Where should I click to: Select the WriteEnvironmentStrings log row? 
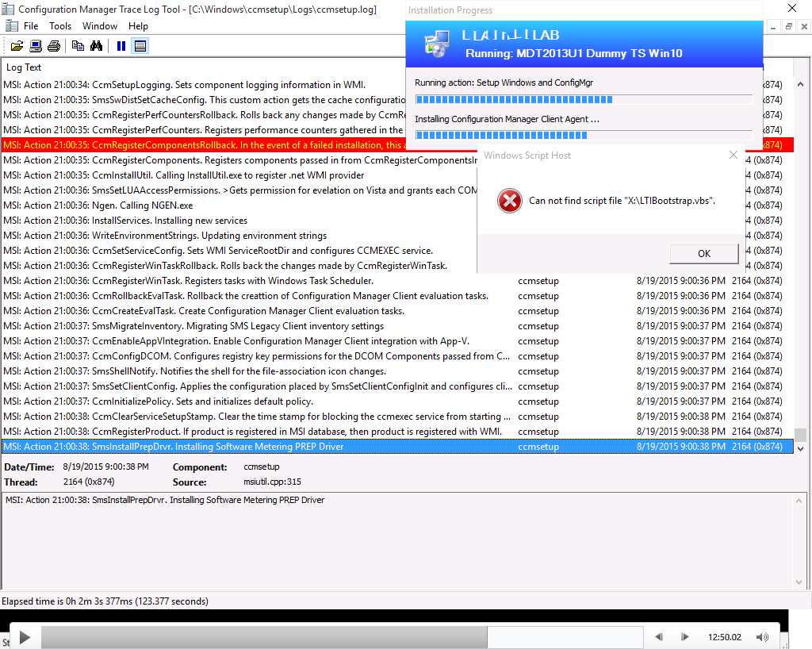(398, 236)
